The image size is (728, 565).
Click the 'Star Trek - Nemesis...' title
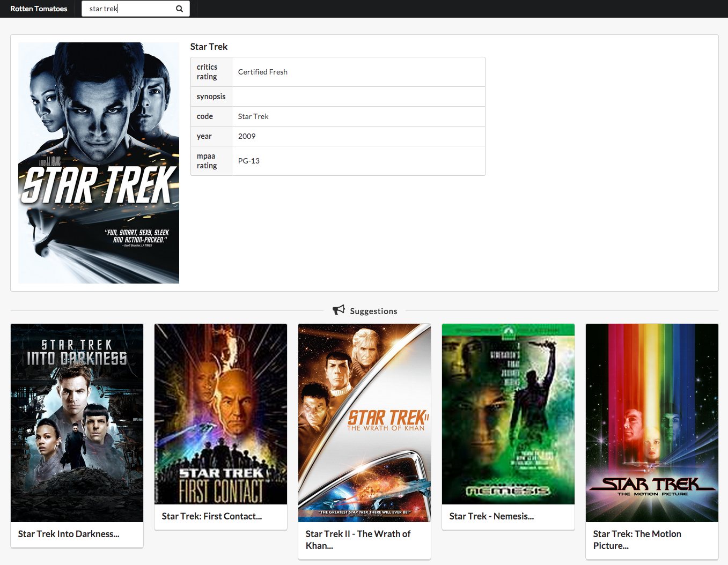pyautogui.click(x=491, y=516)
